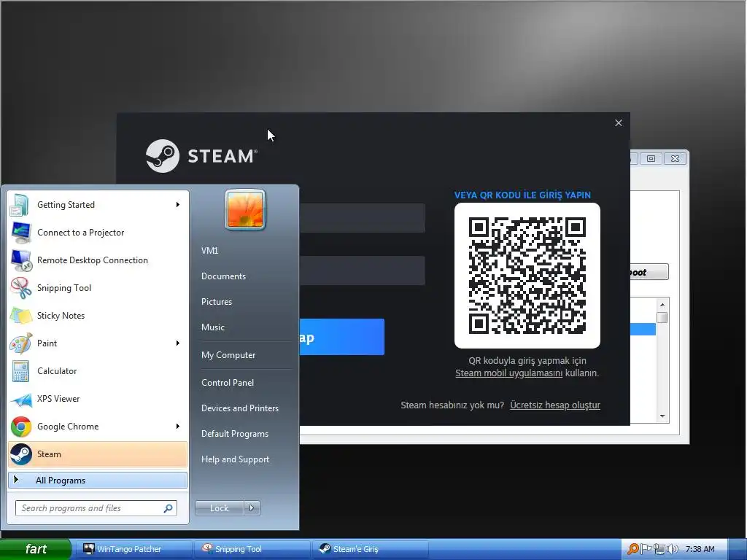
Task: Click the clock showing 7:38 AM
Action: (x=700, y=549)
